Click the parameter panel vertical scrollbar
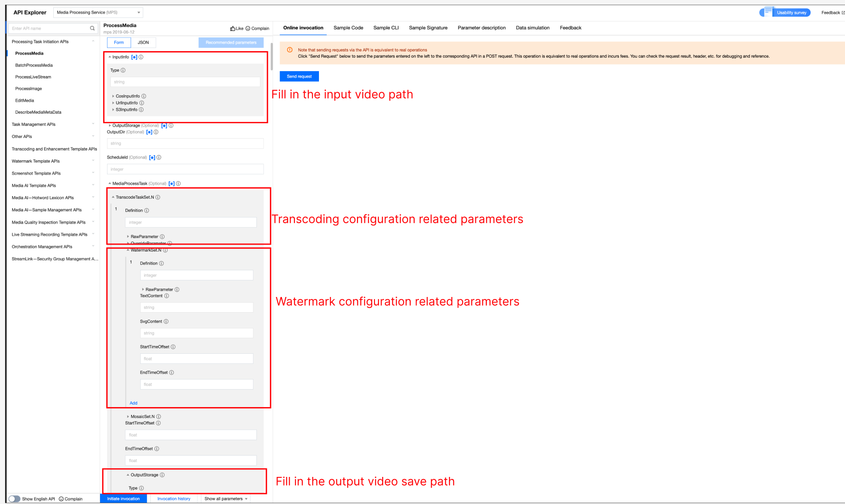Screen dimensions: 845x504 click(x=271, y=57)
